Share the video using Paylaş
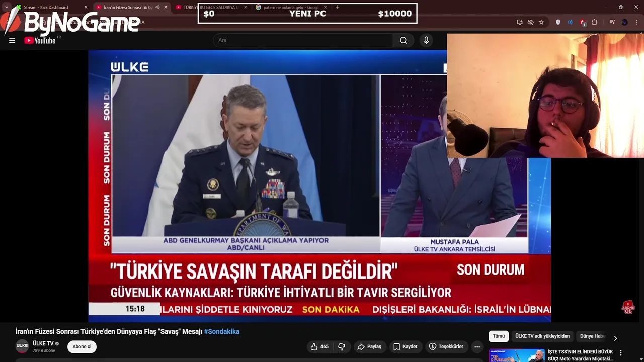The image size is (644, 362). click(369, 346)
